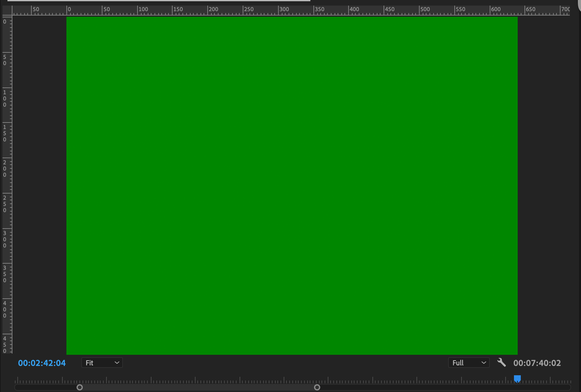Click the chevron next to Full
581x392 pixels.
tap(483, 363)
